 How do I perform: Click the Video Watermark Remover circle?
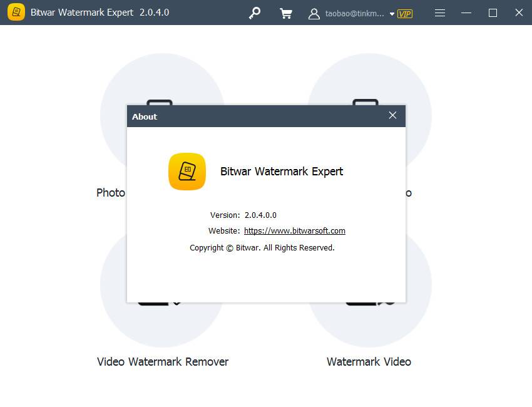162,325
